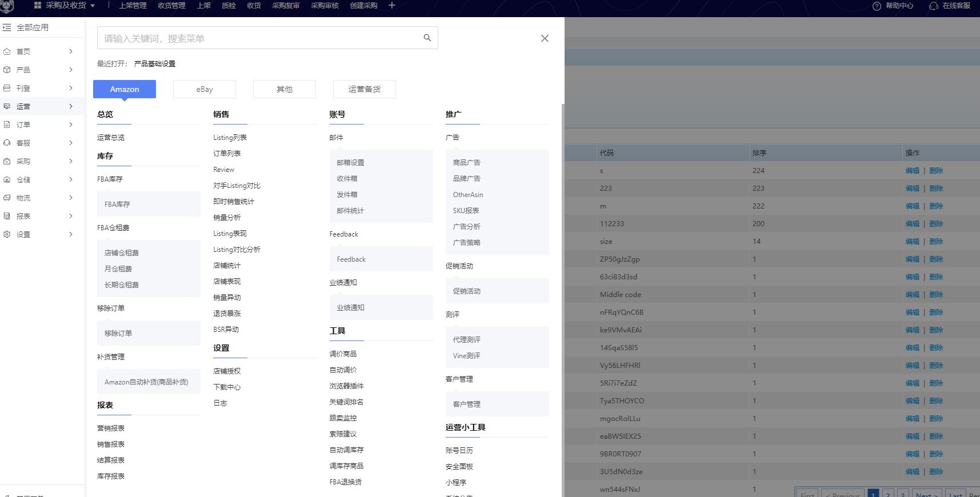980x497 pixels.
Task: Switch to the eBay platform tab
Action: point(205,89)
